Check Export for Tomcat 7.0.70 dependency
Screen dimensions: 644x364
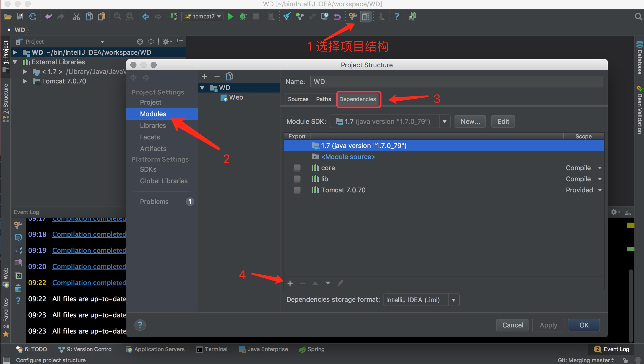pos(297,190)
